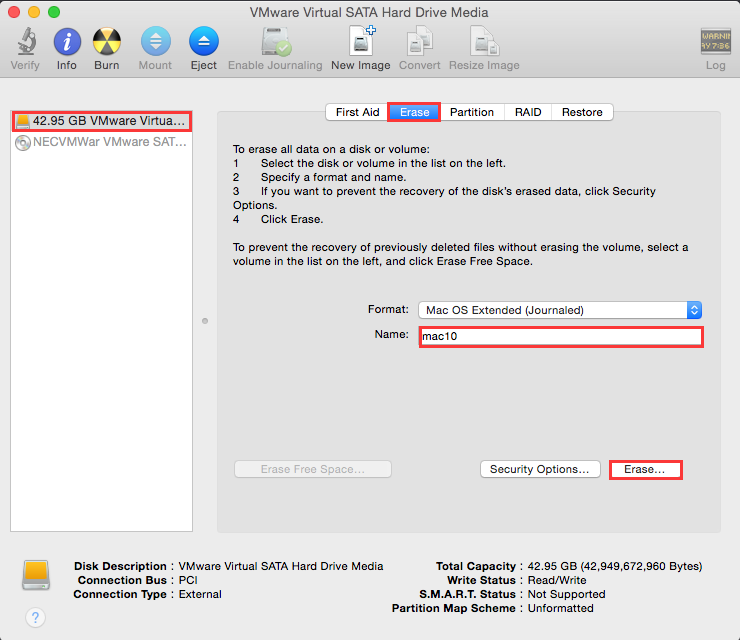Click the 'PCI' connection bus value

click(188, 581)
